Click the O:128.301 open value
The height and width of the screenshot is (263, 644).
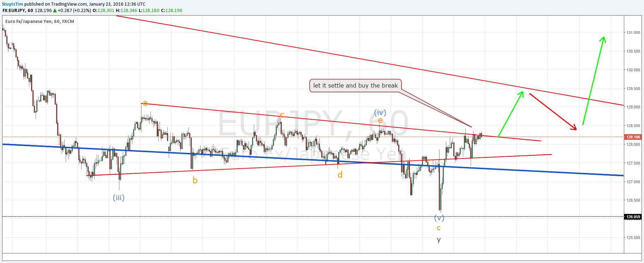103,11
